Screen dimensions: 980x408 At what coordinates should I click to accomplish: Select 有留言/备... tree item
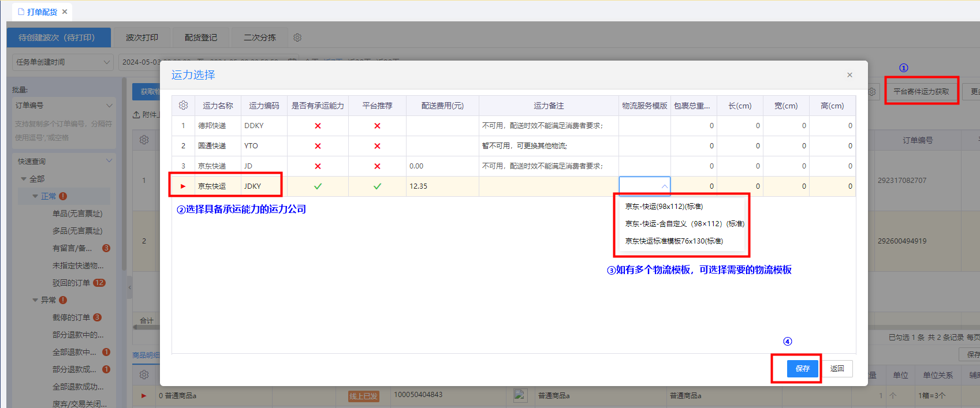click(x=72, y=248)
